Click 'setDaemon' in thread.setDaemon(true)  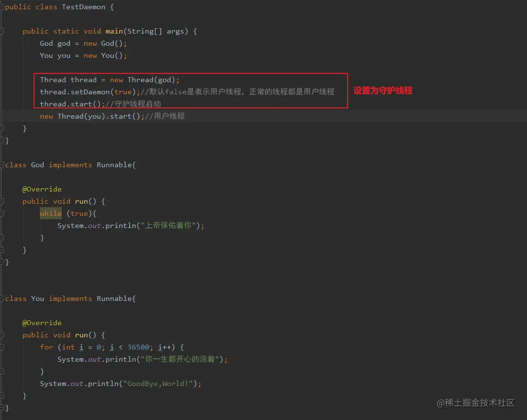[90, 92]
